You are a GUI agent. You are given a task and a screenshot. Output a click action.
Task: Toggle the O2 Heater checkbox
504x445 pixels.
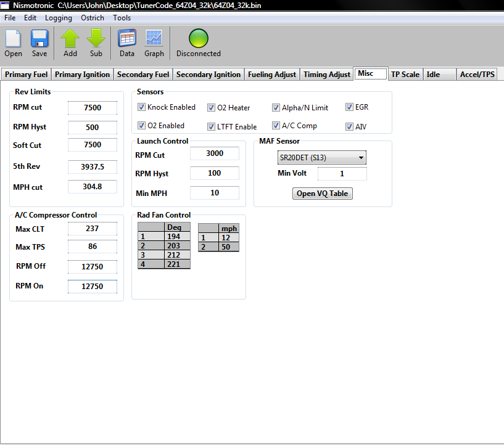click(x=212, y=108)
